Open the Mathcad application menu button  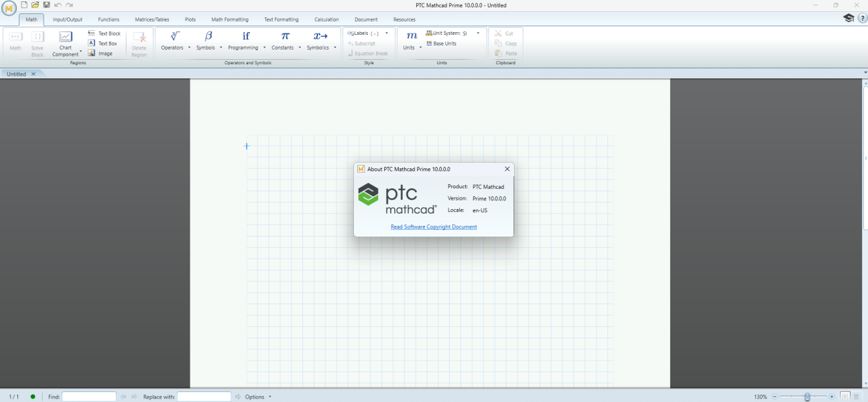(9, 9)
